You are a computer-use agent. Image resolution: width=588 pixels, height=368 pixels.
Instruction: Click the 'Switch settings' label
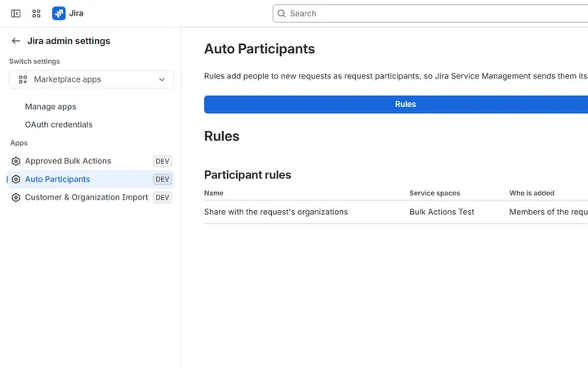pos(34,61)
